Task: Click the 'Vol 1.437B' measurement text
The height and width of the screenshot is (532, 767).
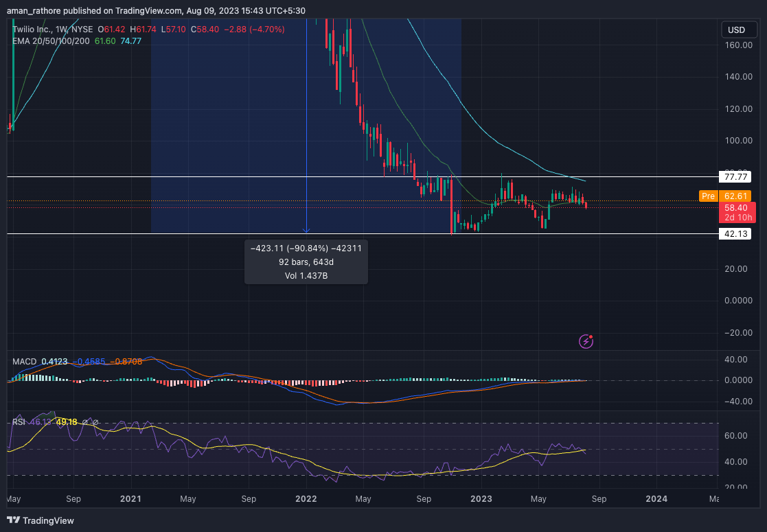Action: (x=306, y=276)
